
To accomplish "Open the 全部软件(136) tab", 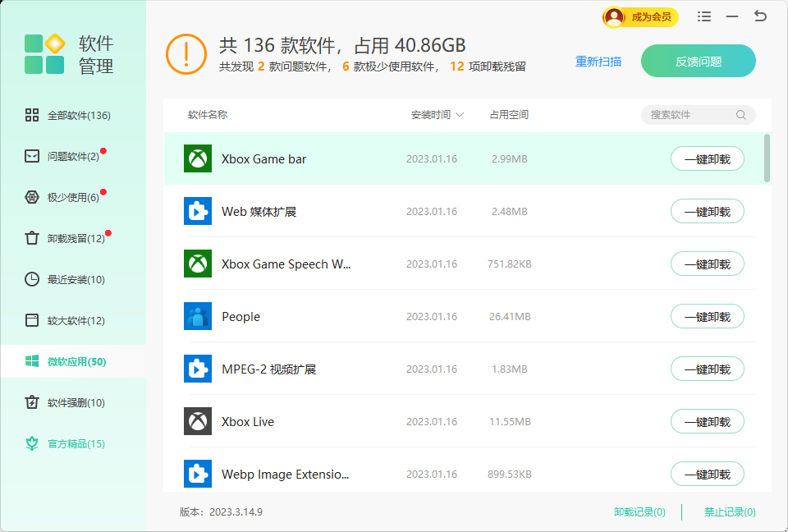I will [73, 115].
